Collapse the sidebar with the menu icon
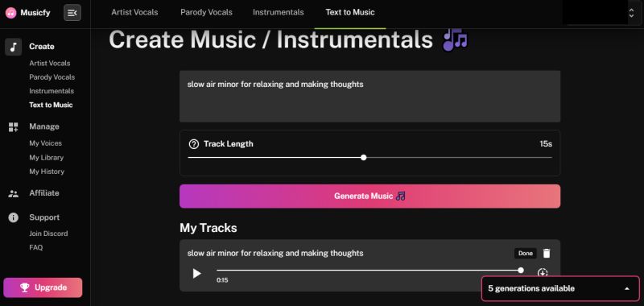Viewport: 644px width, 306px height. 72,13
